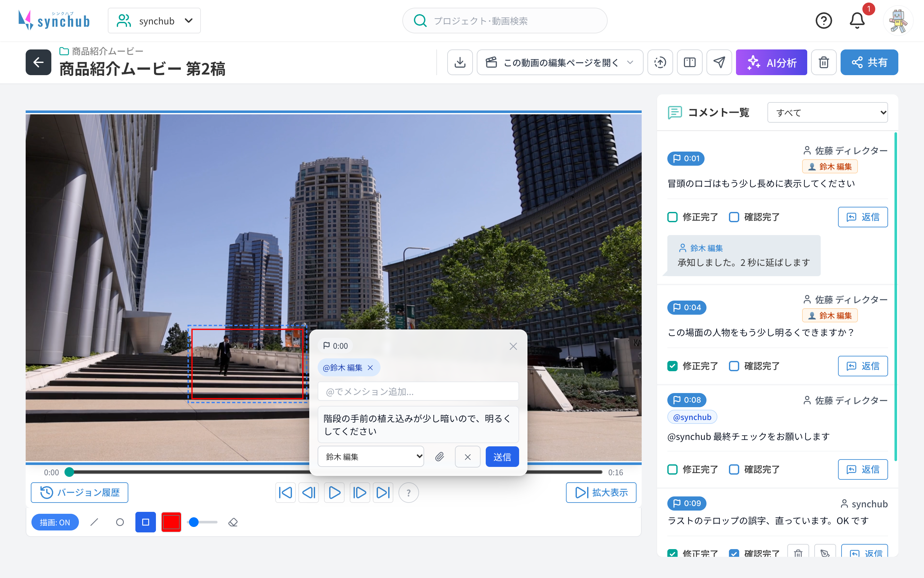This screenshot has height=578, width=924.
Task: Jump to the start of the video
Action: (285, 493)
